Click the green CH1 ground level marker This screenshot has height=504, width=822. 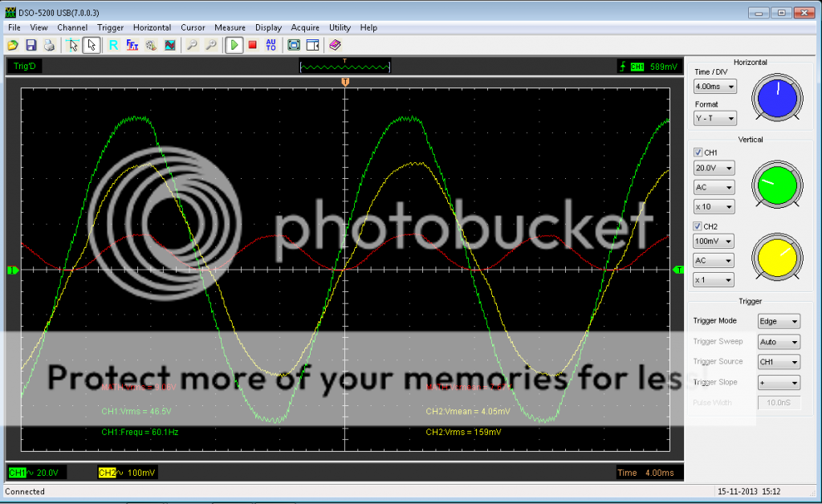13,270
